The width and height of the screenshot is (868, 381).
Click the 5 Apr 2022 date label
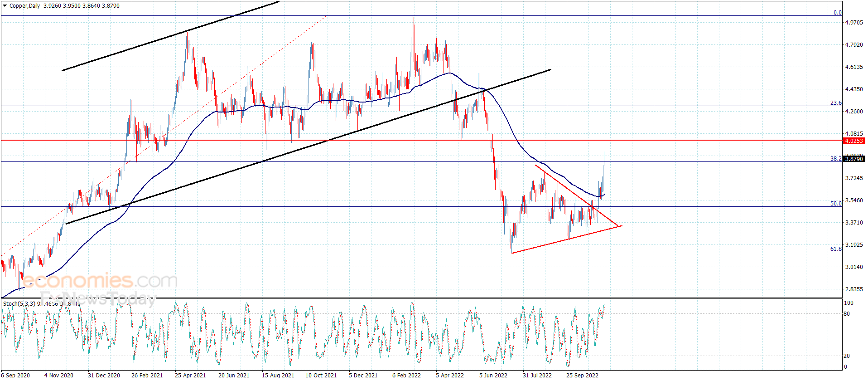click(x=450, y=376)
